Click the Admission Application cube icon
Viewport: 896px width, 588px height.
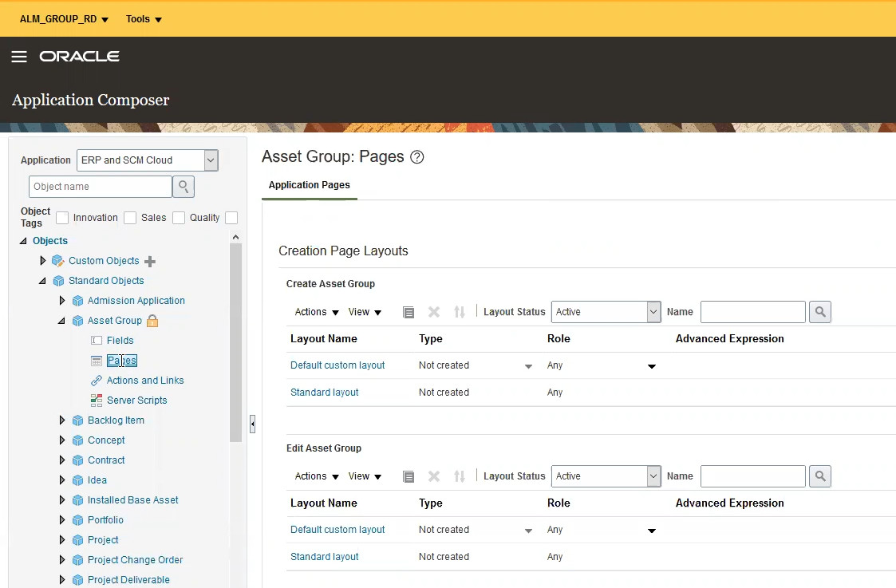(77, 301)
